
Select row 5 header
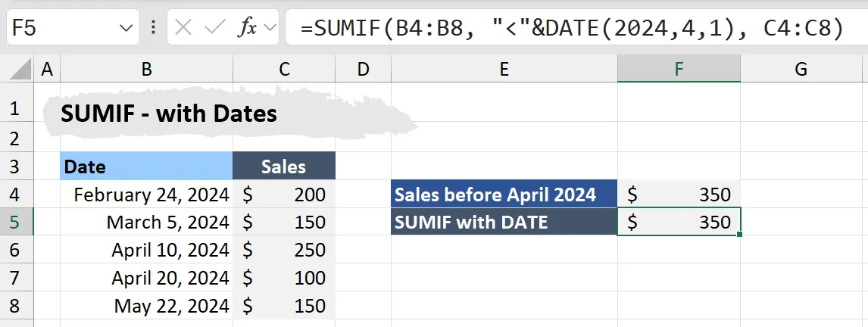click(x=14, y=223)
